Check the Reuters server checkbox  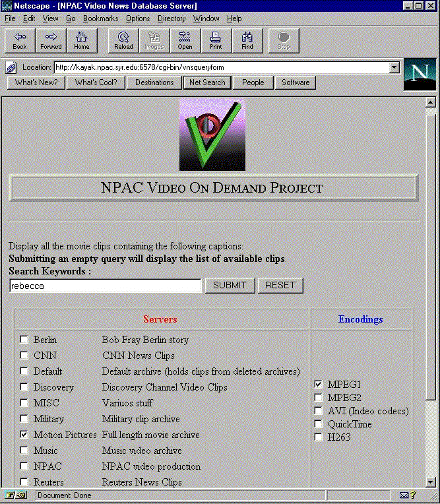24,482
